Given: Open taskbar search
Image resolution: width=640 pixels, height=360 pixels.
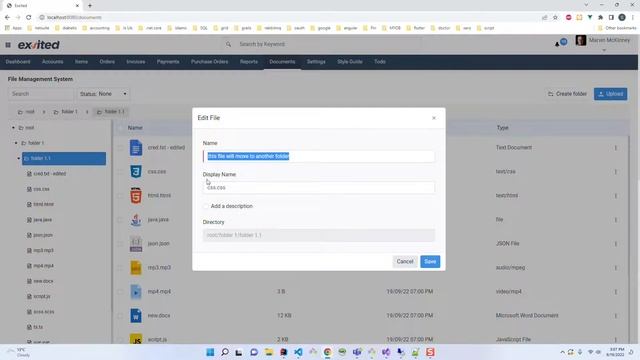Looking at the screenshot, I should [224, 352].
